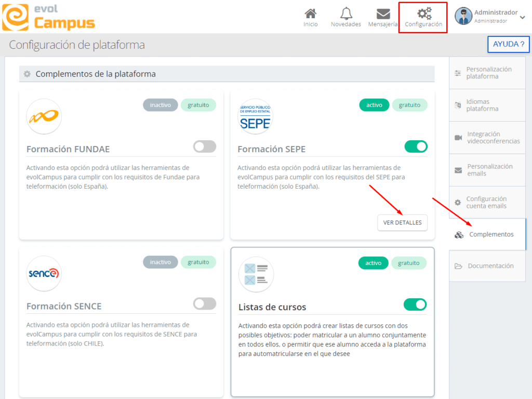Disable the Formación SEPE toggle

(416, 147)
